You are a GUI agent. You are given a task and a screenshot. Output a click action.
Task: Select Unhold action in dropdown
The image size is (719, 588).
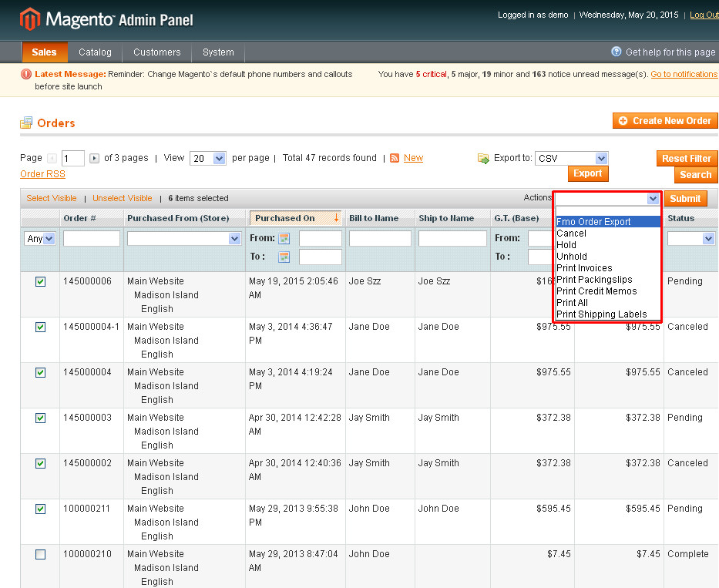[607, 257]
